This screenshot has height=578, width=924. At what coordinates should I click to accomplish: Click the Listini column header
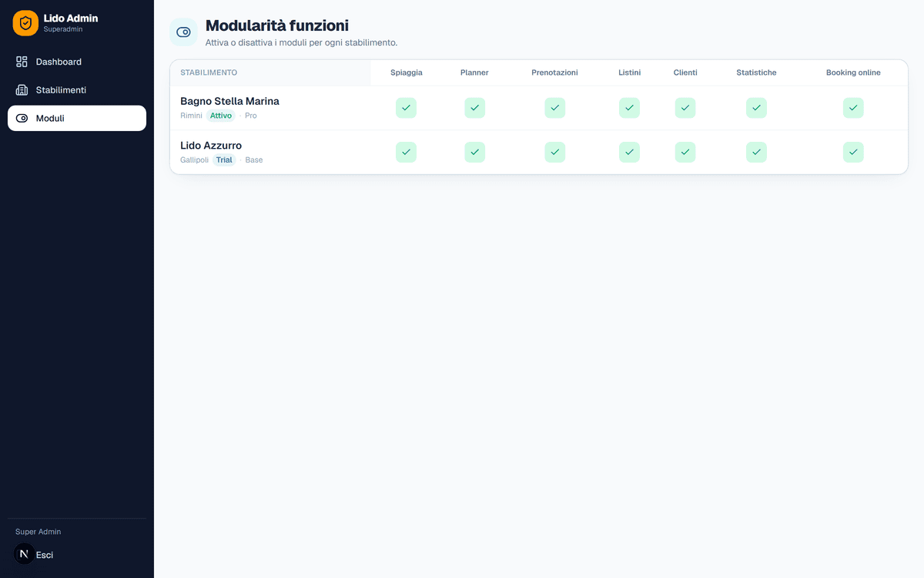[629, 72]
